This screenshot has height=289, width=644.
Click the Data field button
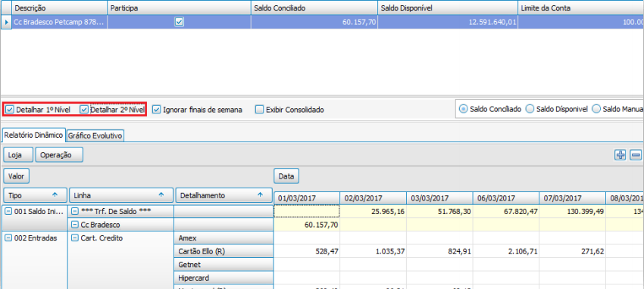(x=286, y=176)
